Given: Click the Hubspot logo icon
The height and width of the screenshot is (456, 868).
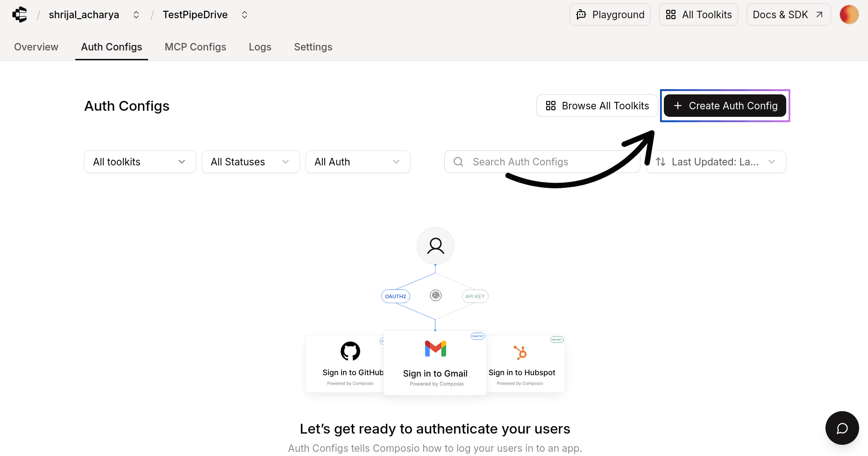Looking at the screenshot, I should coord(520,352).
